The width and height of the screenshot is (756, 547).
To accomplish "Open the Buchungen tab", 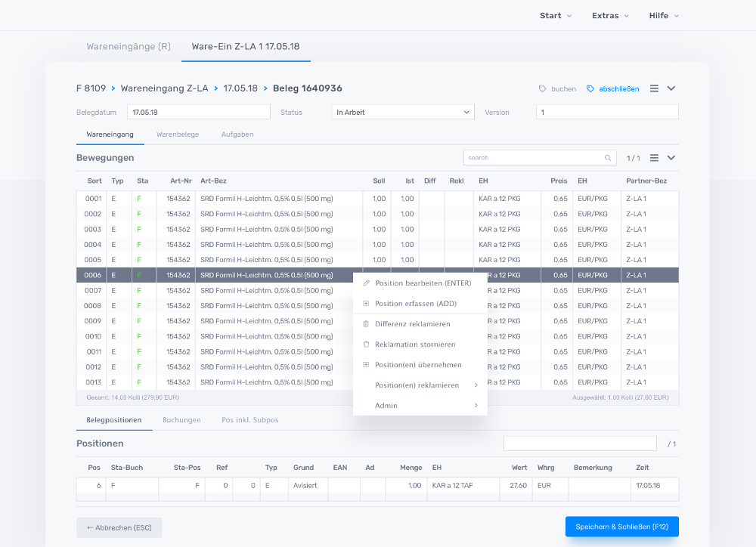I will pos(181,420).
